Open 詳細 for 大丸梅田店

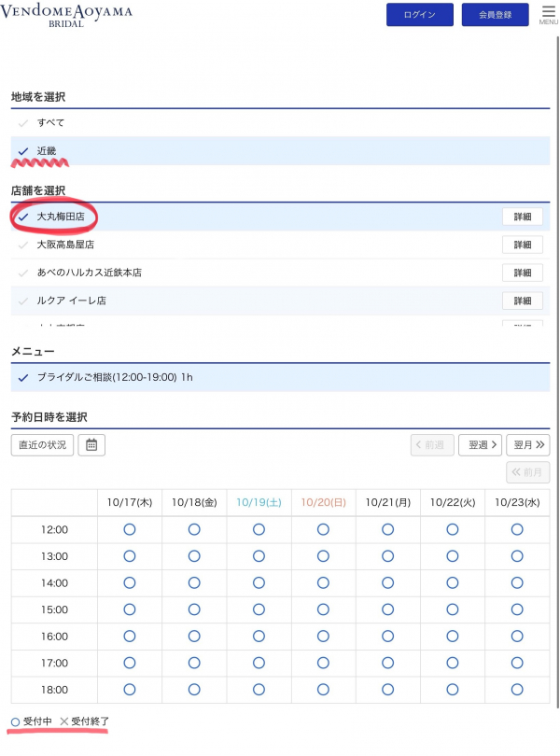[x=522, y=217]
